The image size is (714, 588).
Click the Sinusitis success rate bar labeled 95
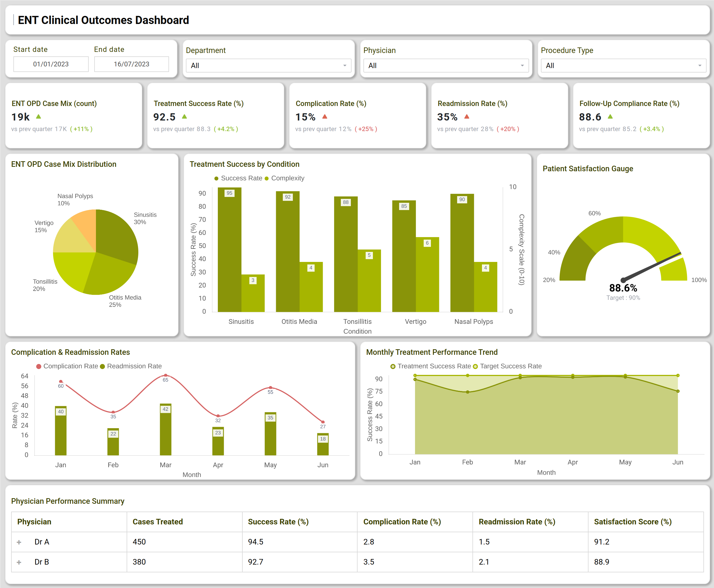coord(229,250)
